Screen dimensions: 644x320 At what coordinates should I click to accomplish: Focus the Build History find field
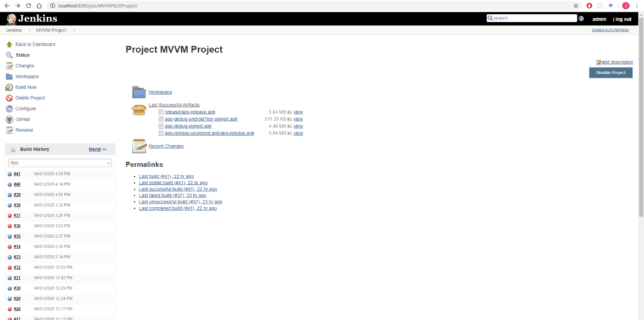(57, 163)
